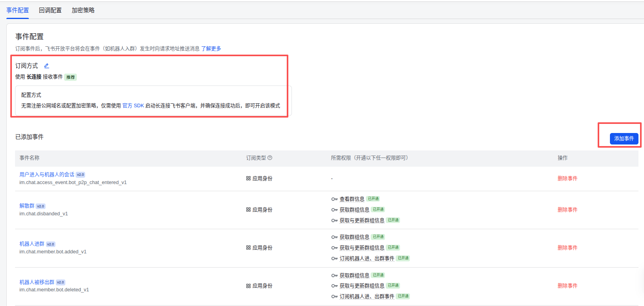Click 查看群信息 permission in 解散群 row
This screenshot has width=644, height=306.
(352, 199)
